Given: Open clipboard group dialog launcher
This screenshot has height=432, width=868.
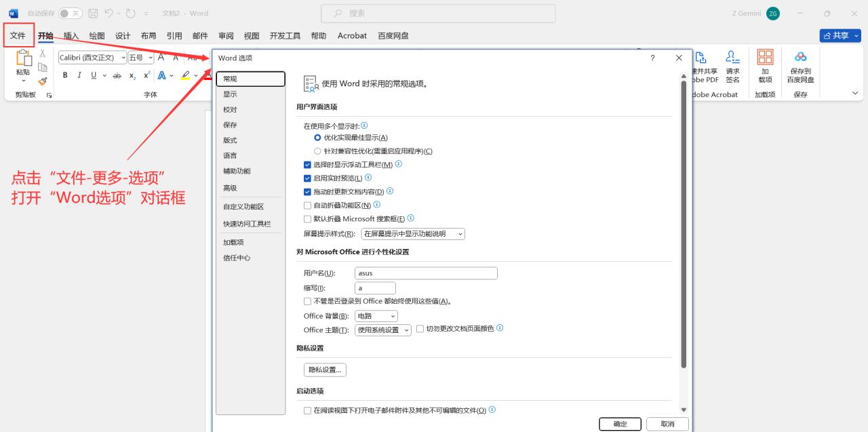Looking at the screenshot, I should [49, 96].
